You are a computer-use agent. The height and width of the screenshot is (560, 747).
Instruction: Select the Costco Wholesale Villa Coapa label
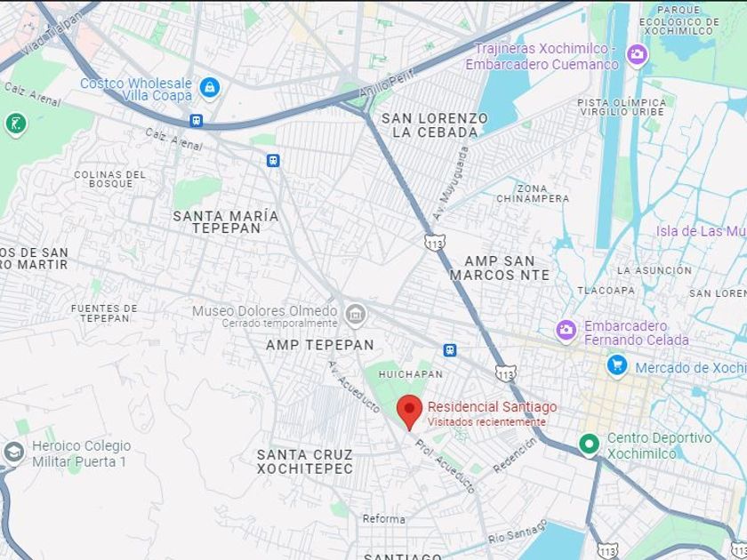(x=136, y=90)
